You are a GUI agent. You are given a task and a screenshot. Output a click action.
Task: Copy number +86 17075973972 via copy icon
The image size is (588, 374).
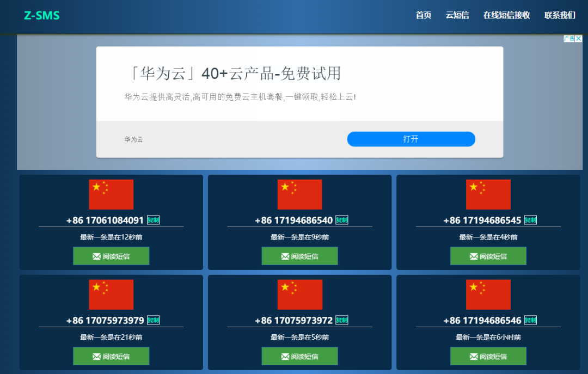pyautogui.click(x=341, y=320)
